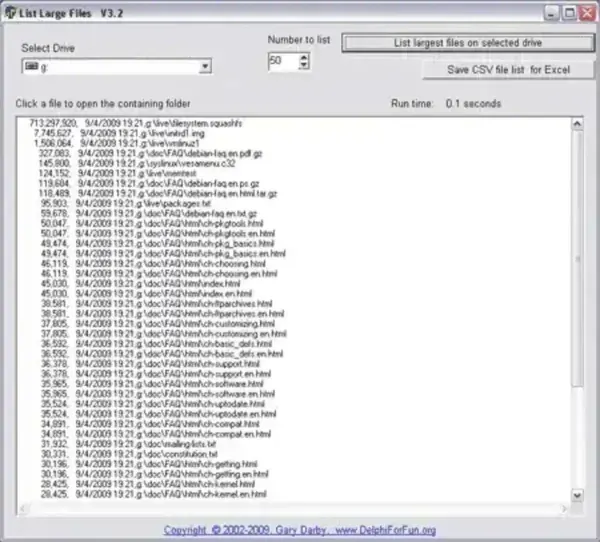Increase number to list with up spinner

[304, 57]
